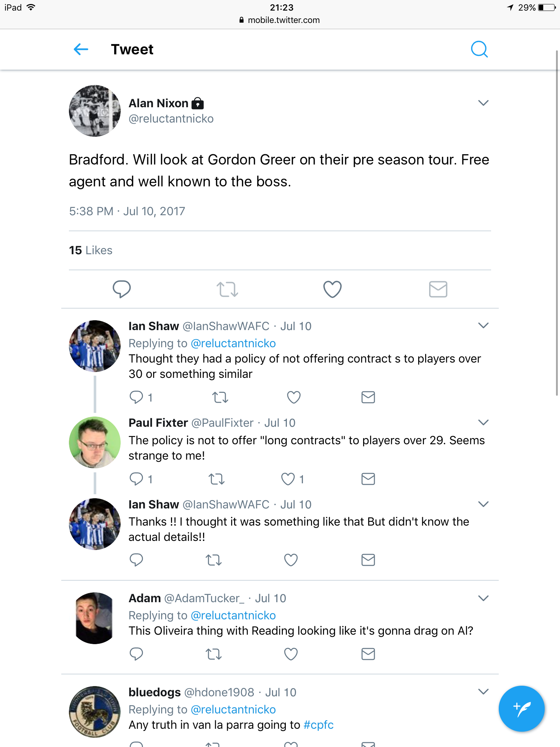Image resolution: width=560 pixels, height=747 pixels.
Task: Open Paul Fixter's profile picture
Action: pos(95,442)
